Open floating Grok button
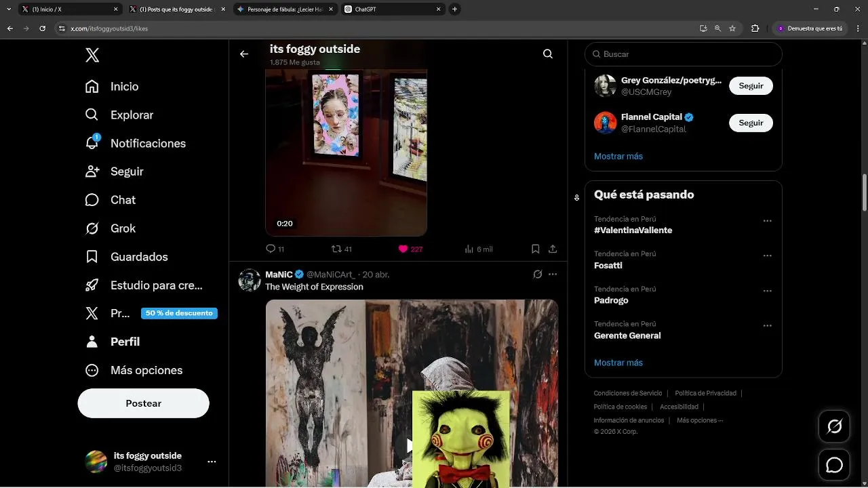This screenshot has height=488, width=868. tap(834, 426)
